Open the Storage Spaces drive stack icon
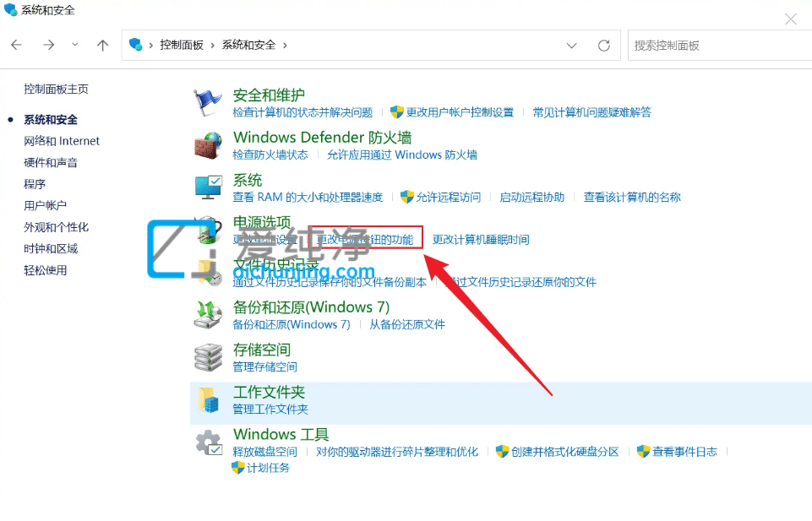The image size is (812, 521). (208, 357)
